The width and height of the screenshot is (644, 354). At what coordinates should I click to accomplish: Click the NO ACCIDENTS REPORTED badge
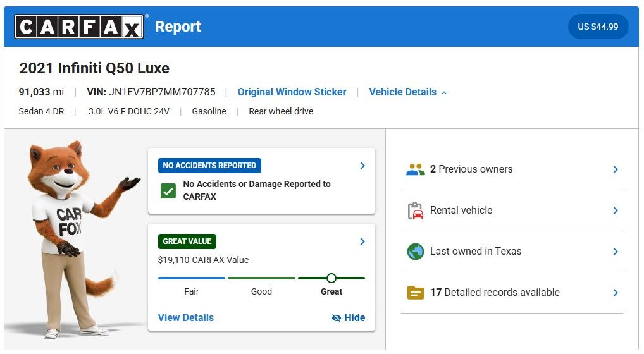[209, 166]
